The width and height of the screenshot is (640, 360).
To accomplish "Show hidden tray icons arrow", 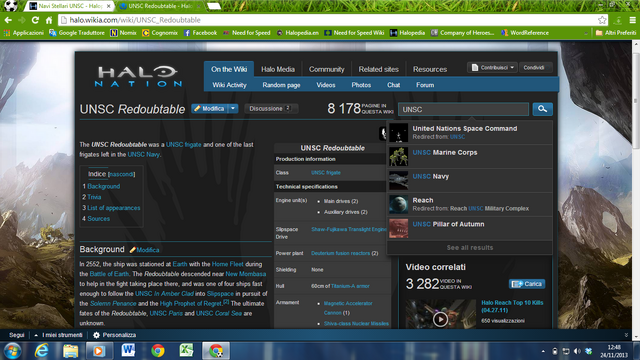I will 543,351.
